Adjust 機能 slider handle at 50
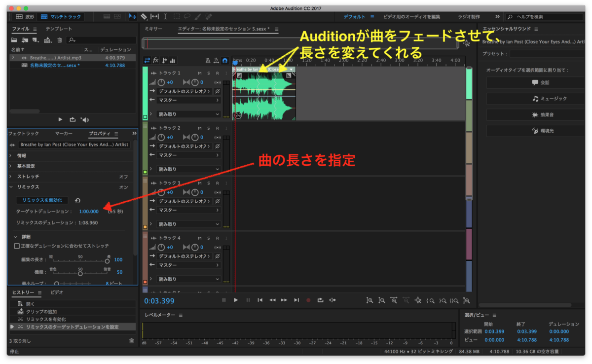Image resolution: width=592 pixels, height=364 pixels. point(80,273)
